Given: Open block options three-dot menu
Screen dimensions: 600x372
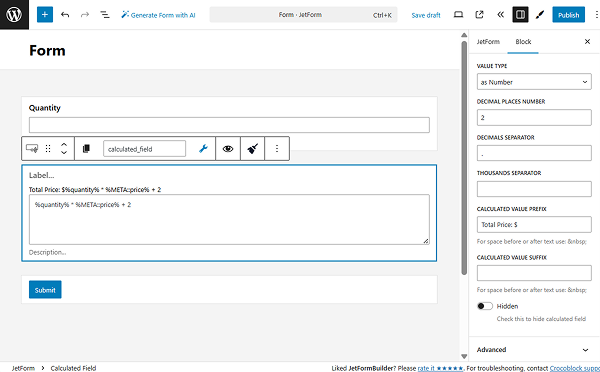Looking at the screenshot, I should click(x=277, y=148).
